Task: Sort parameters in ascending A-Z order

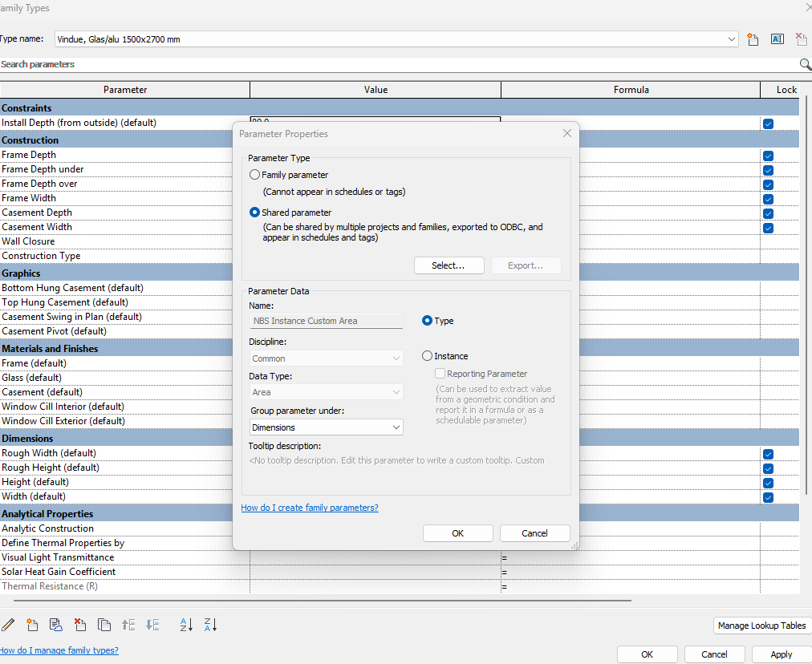Action: pos(186,625)
